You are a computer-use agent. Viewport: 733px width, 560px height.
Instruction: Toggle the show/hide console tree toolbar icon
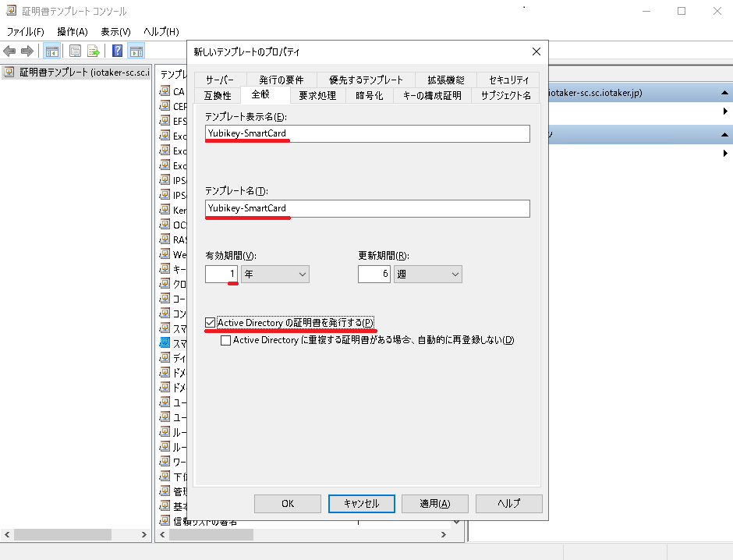(x=52, y=51)
